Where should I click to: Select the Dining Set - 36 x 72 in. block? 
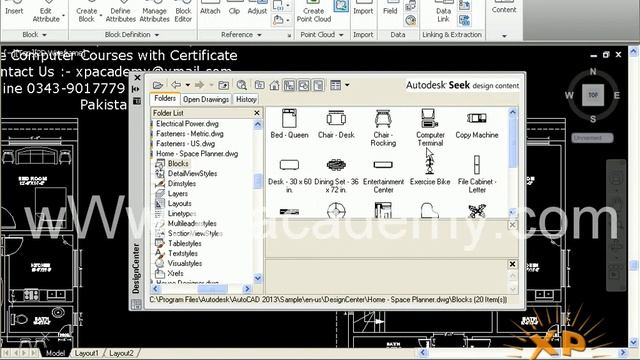336,175
